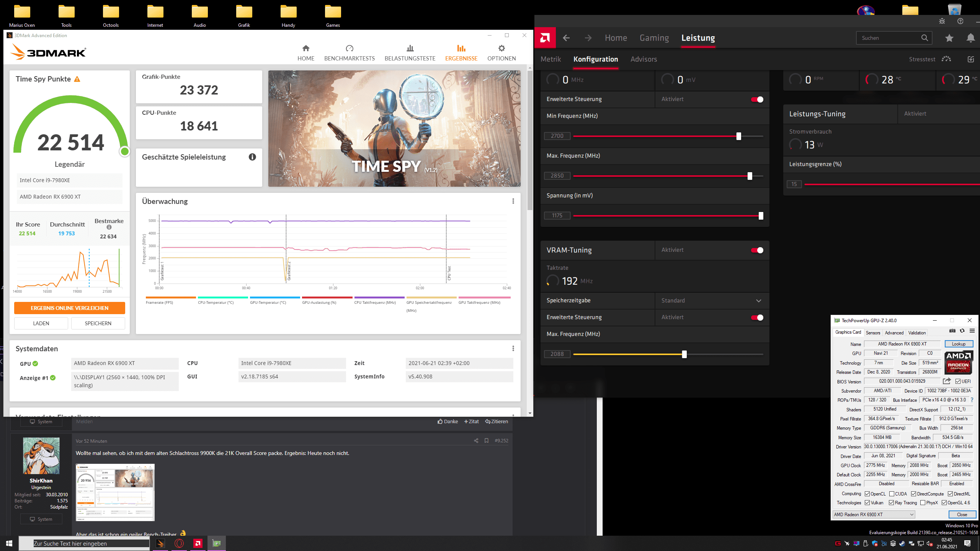
Task: Click info icon beside Geschätzte Spieleleistung
Action: [252, 157]
